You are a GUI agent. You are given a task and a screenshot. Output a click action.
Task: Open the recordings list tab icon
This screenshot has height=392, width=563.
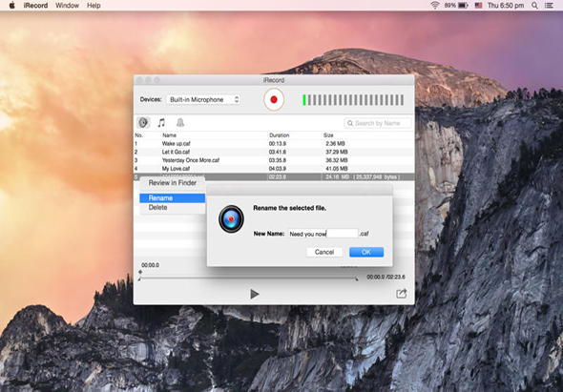coord(143,123)
